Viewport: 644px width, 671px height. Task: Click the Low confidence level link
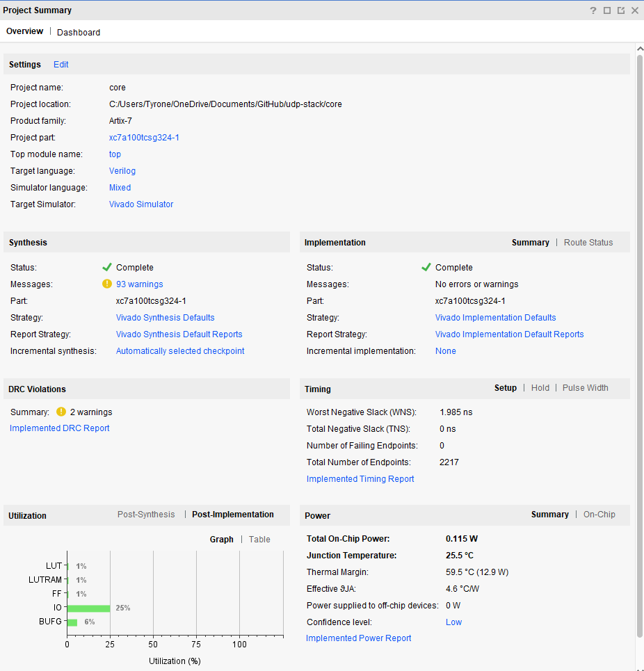pyautogui.click(x=453, y=622)
